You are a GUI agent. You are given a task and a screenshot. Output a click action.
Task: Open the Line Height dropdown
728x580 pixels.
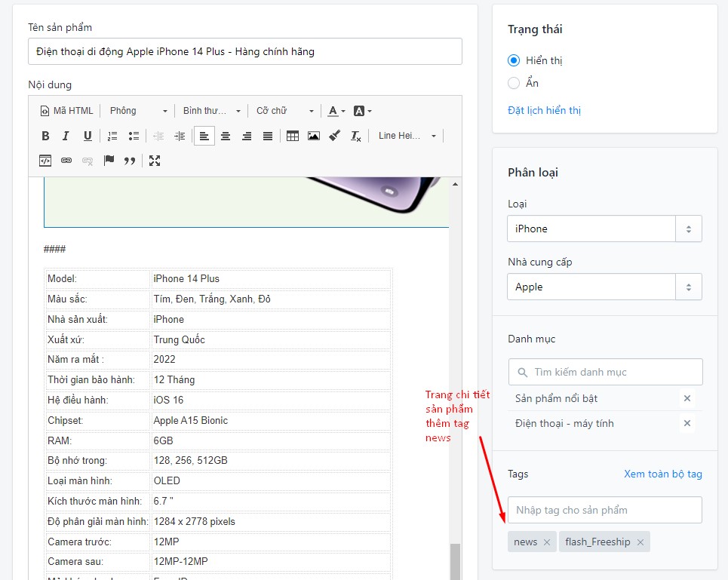click(407, 136)
